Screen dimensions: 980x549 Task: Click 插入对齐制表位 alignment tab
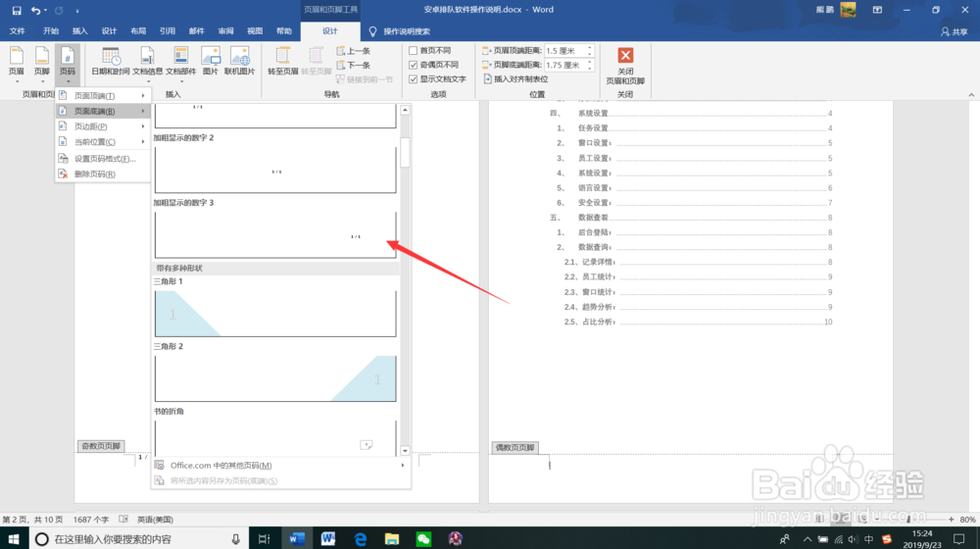tap(515, 79)
